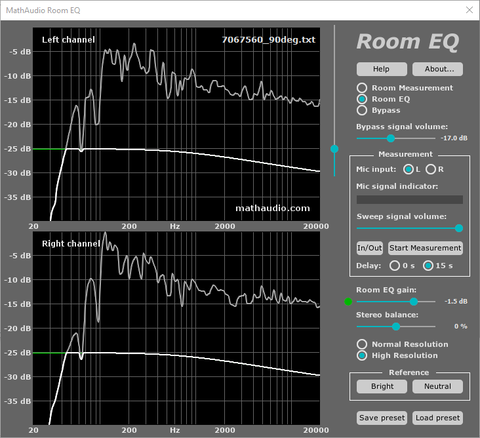Click Load preset
480x438 pixels.
(x=438, y=418)
